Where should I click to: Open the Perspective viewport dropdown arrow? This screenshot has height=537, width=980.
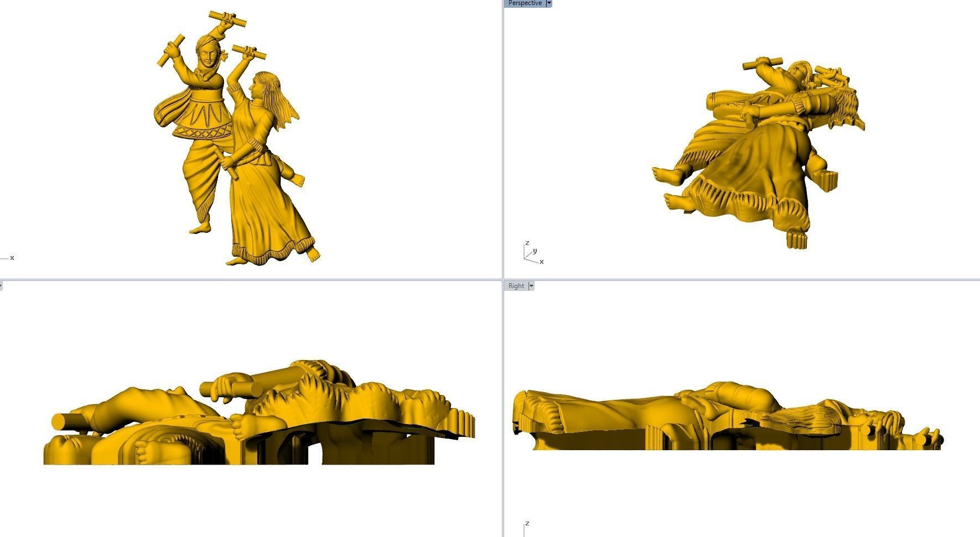[x=549, y=3]
